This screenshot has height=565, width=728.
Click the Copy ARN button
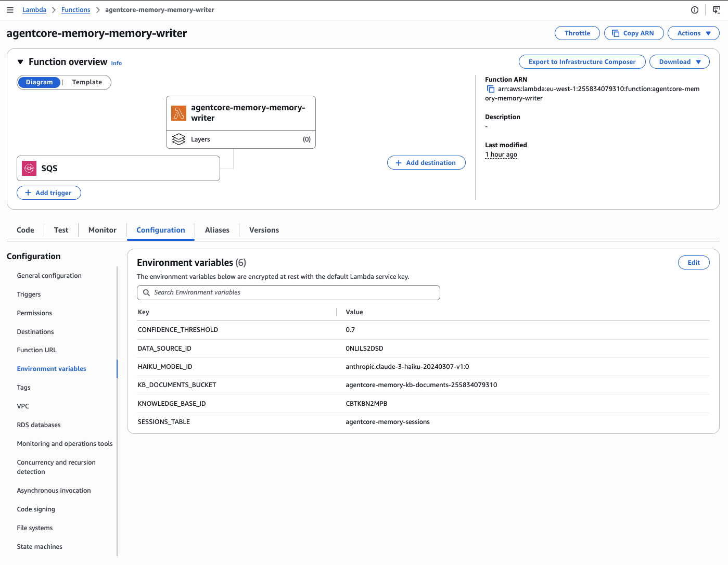tap(634, 33)
